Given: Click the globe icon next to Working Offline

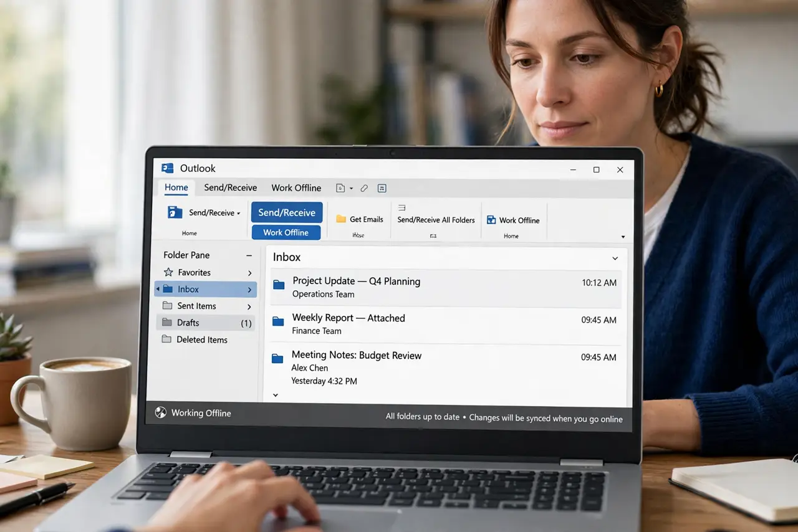Looking at the screenshot, I should [x=161, y=412].
